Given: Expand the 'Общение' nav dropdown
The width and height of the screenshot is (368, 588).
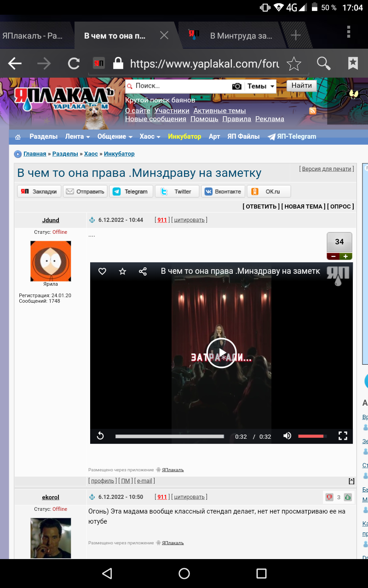Looking at the screenshot, I should pyautogui.click(x=115, y=136).
